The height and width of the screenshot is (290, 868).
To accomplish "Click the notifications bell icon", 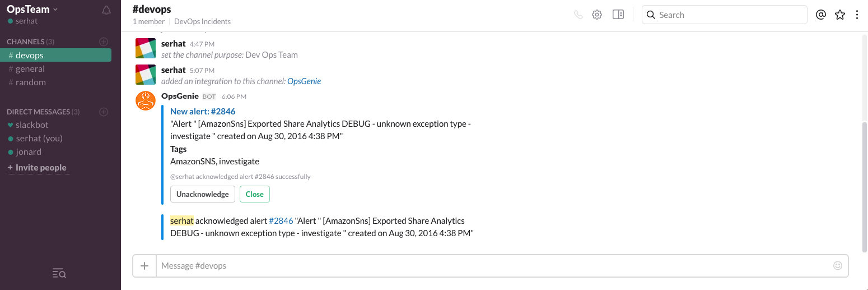I will tap(106, 10).
